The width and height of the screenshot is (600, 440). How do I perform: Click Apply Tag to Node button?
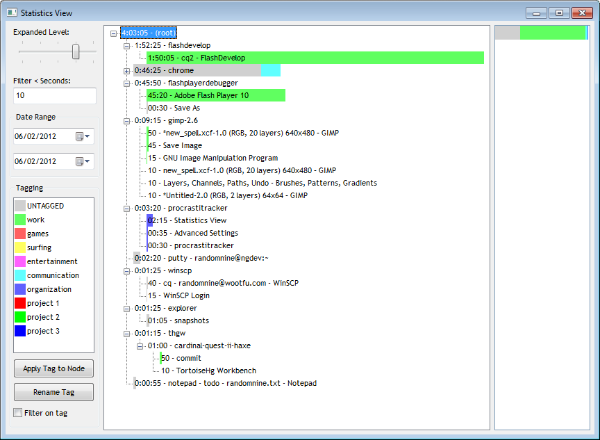(54, 368)
